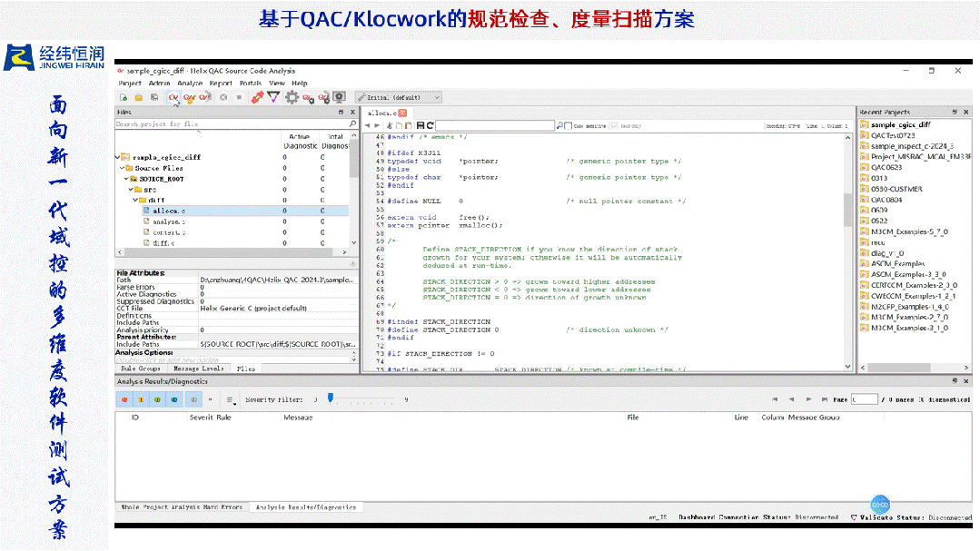The height and width of the screenshot is (551, 980).
Task: Open the gear configuration toolbar icon
Action: pyautogui.click(x=292, y=97)
